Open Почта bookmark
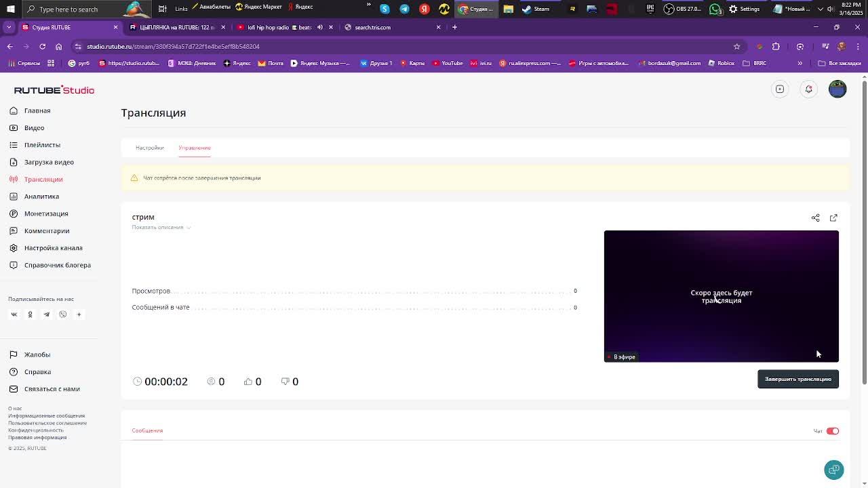This screenshot has height=488, width=868. [271, 63]
